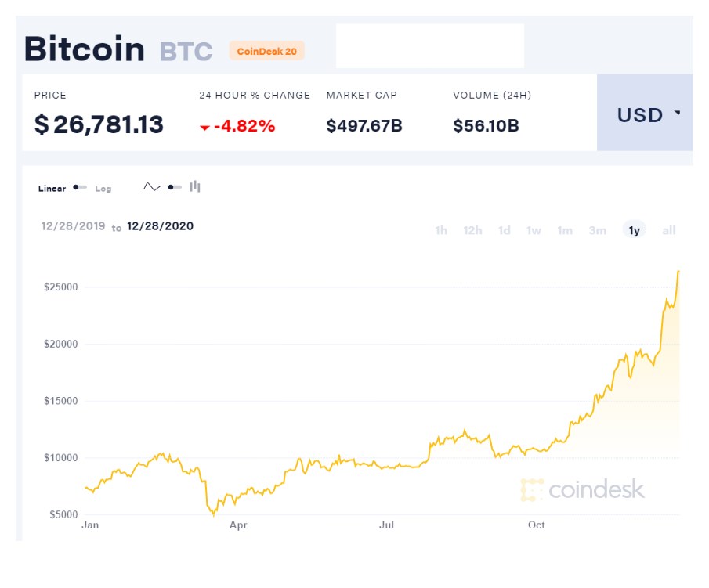The image size is (709, 588).
Task: Toggle the Linear/Log scale switch
Action: [80, 187]
